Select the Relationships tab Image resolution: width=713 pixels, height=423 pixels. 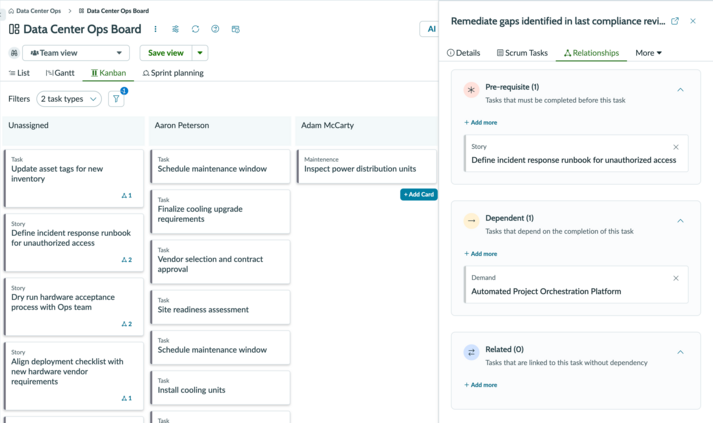[591, 53]
